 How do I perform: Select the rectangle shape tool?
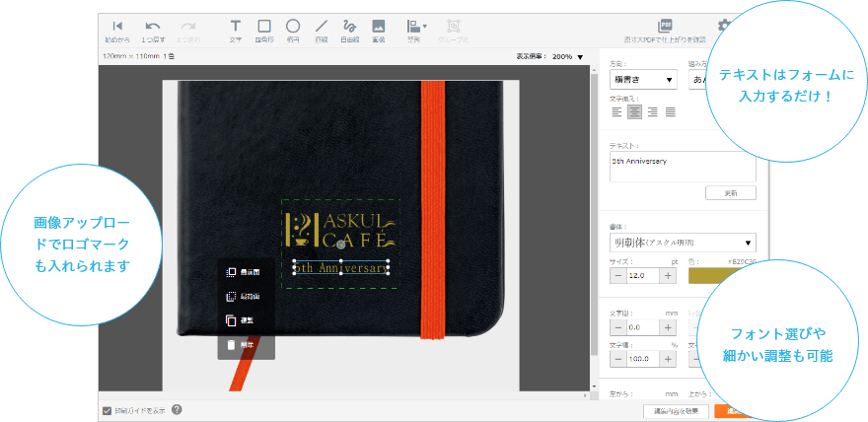[x=264, y=29]
